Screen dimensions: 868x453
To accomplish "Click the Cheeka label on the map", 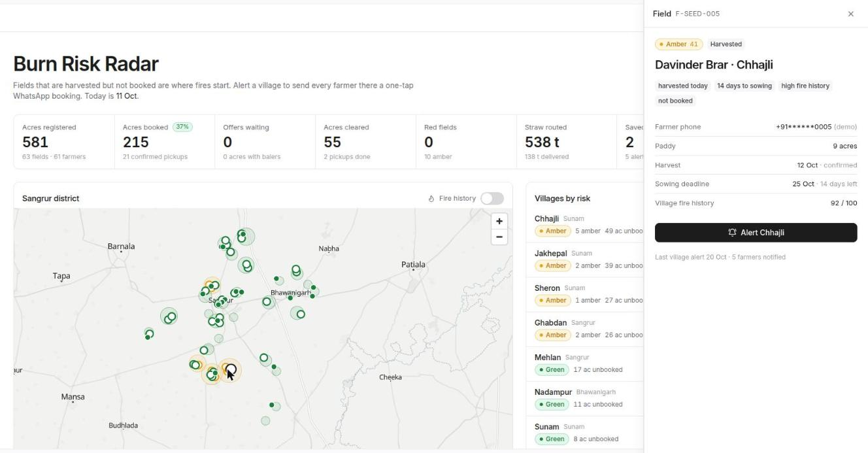I will (x=390, y=377).
